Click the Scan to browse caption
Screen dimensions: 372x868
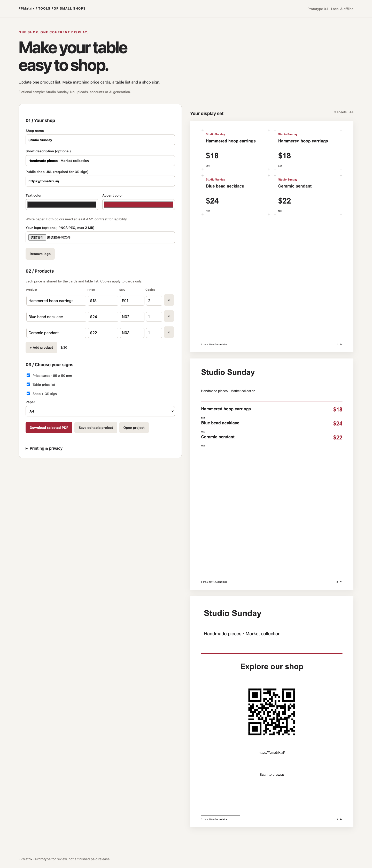(x=272, y=775)
